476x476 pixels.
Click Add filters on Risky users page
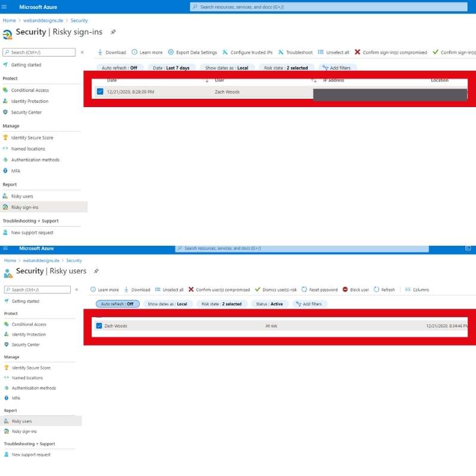tap(309, 304)
